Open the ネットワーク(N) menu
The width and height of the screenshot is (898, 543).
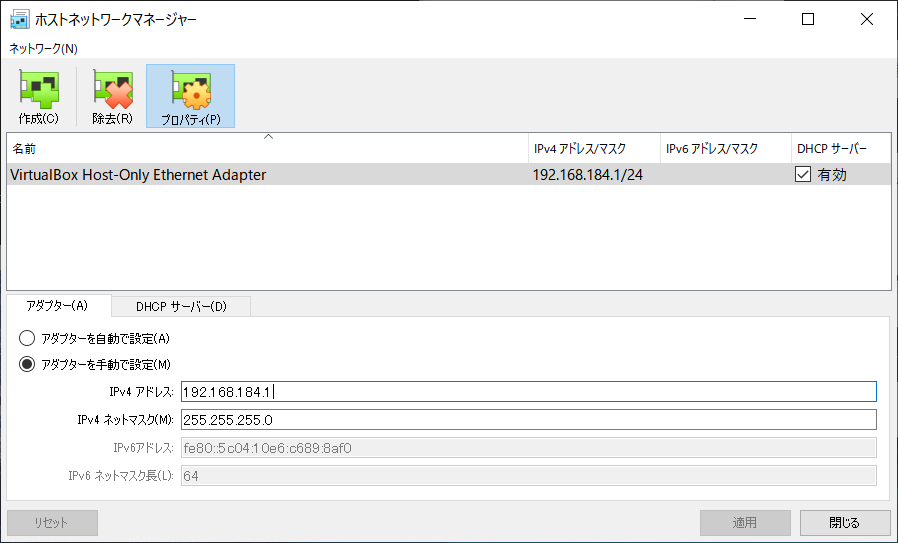click(44, 49)
